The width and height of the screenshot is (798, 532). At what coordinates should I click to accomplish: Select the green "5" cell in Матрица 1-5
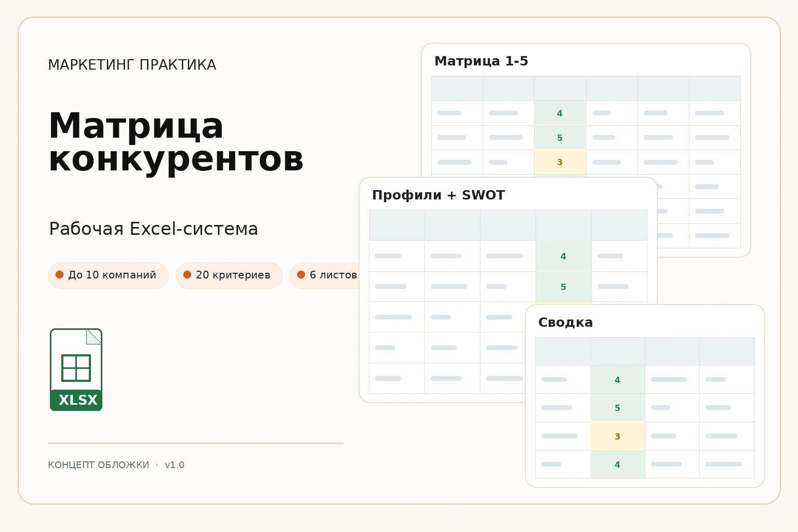(560, 138)
